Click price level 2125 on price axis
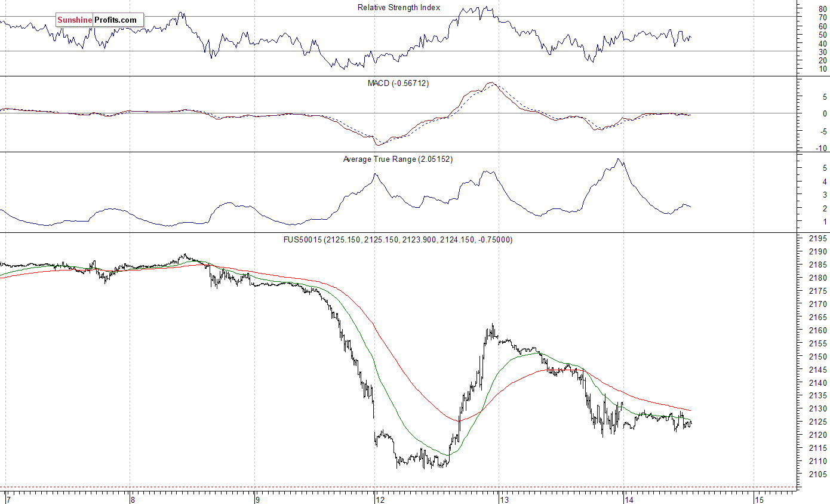The image size is (830, 504). tap(818, 422)
